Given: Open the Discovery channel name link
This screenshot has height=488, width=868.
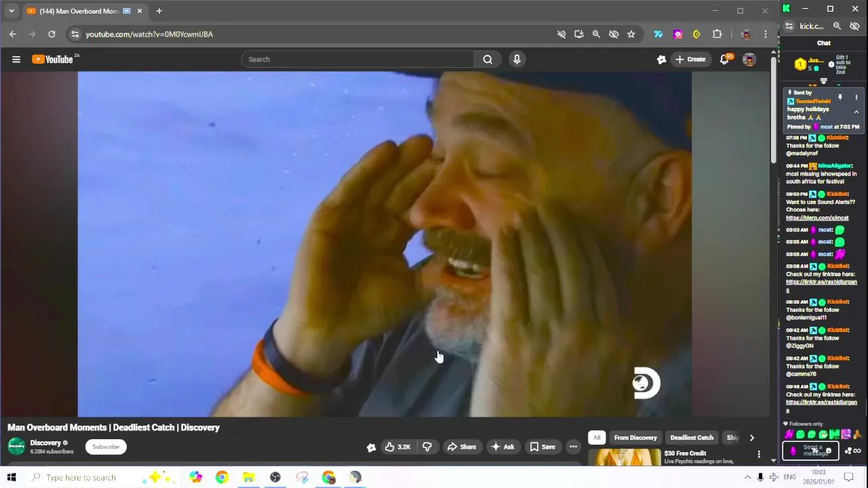Looking at the screenshot, I should click(x=45, y=443).
